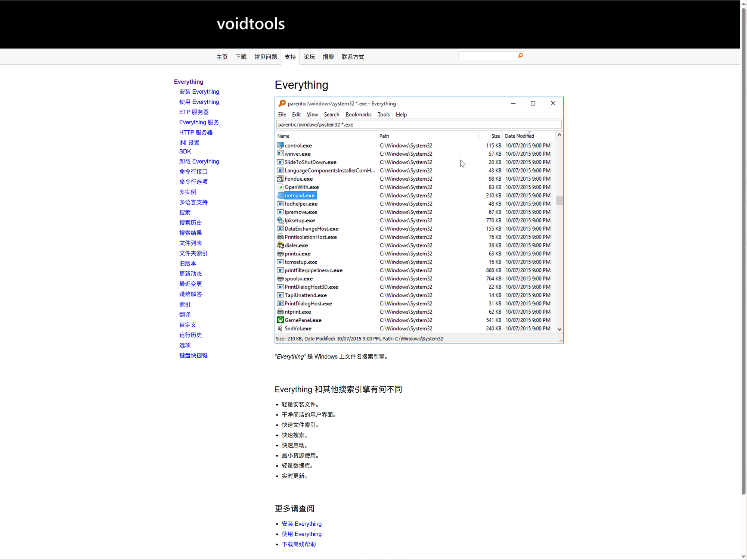Open sidebar link 旧版本
The image size is (747, 560).
pos(188,264)
